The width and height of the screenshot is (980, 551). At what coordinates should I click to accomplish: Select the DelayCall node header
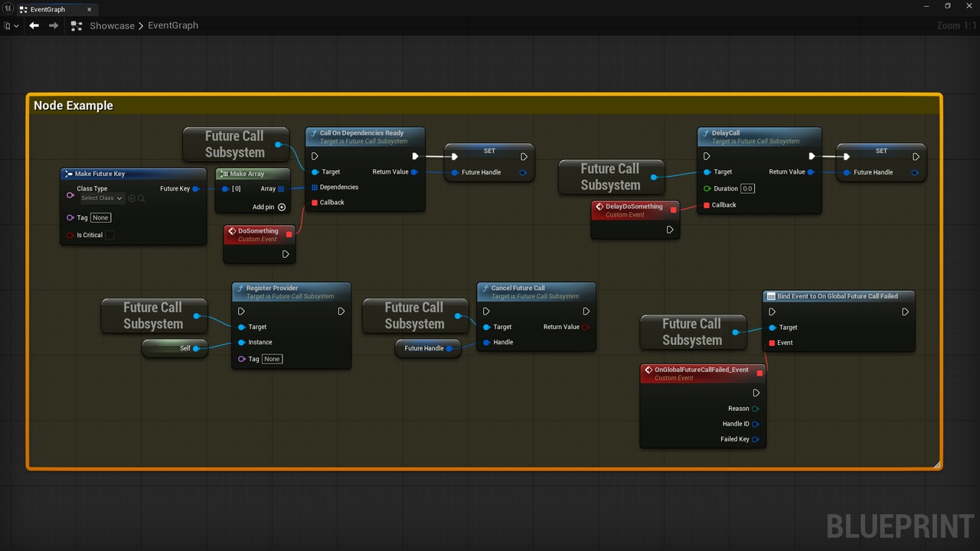[x=759, y=136]
